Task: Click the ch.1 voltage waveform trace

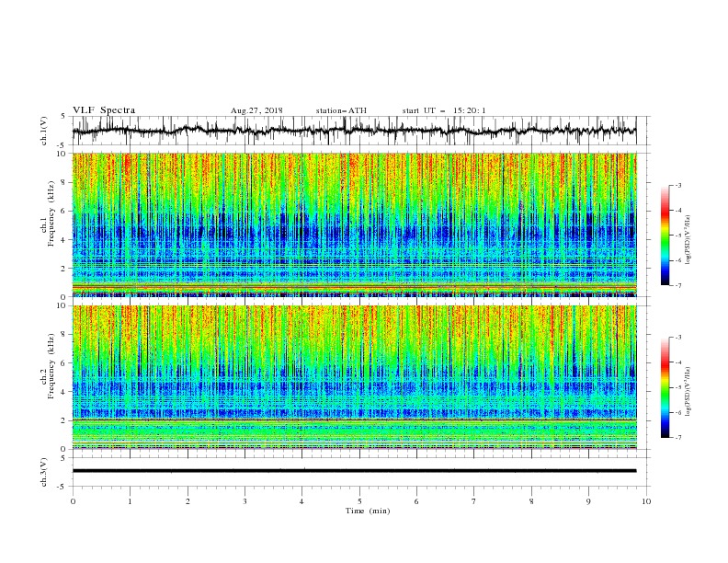Action: pos(354,131)
